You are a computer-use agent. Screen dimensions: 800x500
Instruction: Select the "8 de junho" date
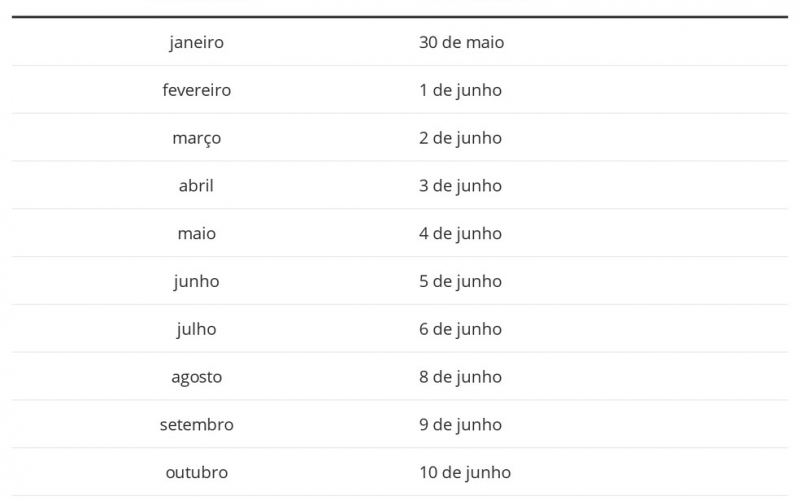(x=460, y=377)
